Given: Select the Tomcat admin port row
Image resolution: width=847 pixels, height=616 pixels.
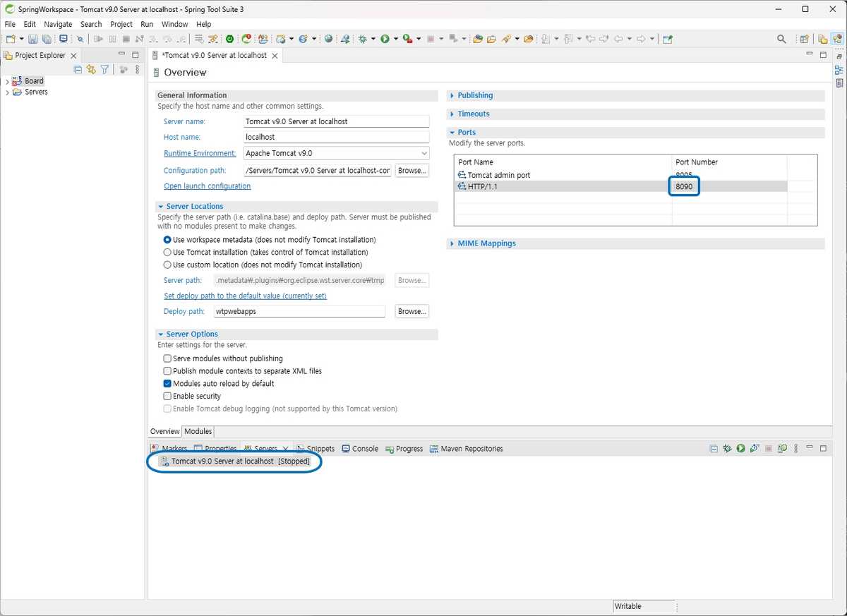Looking at the screenshot, I should pos(620,175).
